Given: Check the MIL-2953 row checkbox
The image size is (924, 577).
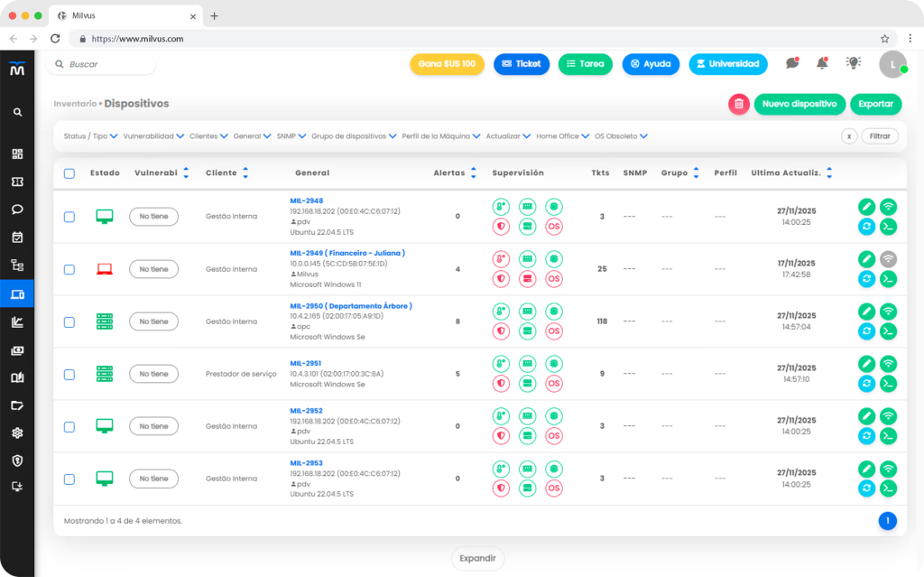Looking at the screenshot, I should click(69, 479).
